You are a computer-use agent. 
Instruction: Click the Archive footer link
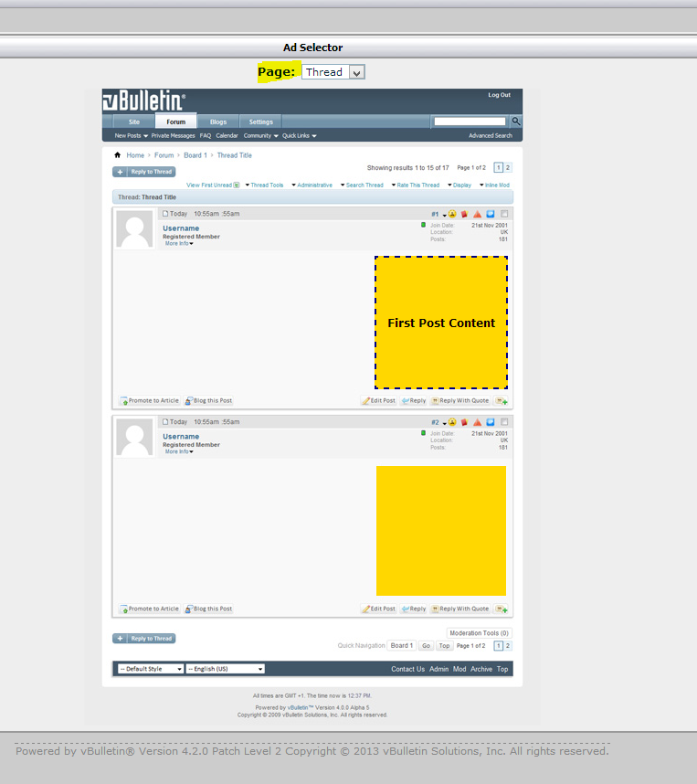[x=481, y=669]
